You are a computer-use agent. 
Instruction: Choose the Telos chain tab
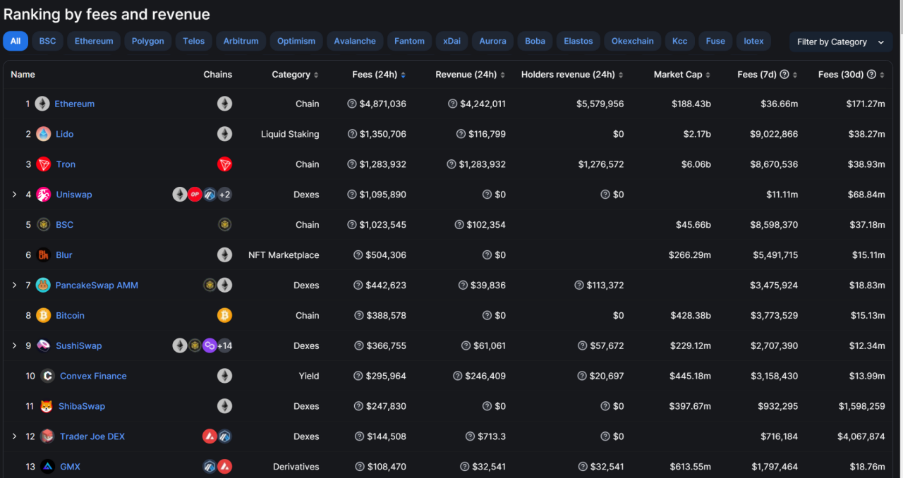point(194,41)
